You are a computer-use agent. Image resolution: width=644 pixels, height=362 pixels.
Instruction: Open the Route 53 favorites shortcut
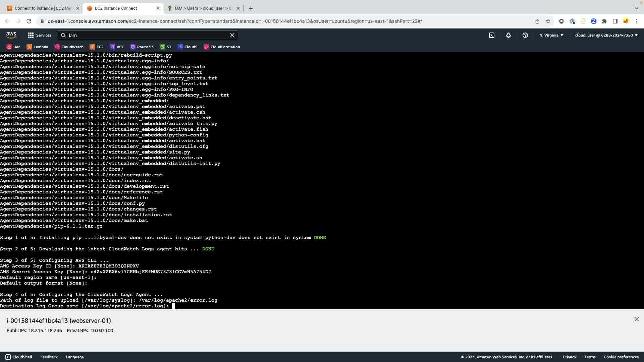pos(142,47)
